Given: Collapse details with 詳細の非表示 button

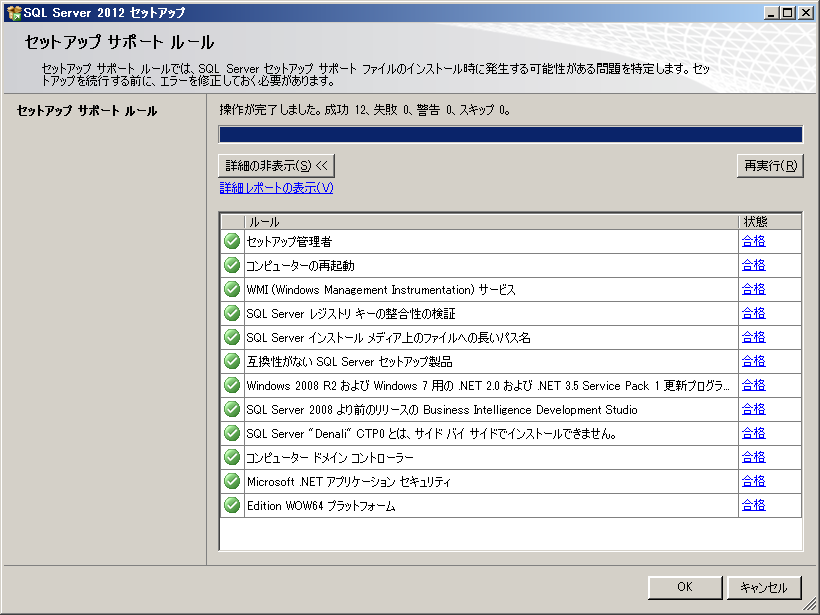Looking at the screenshot, I should (276, 165).
